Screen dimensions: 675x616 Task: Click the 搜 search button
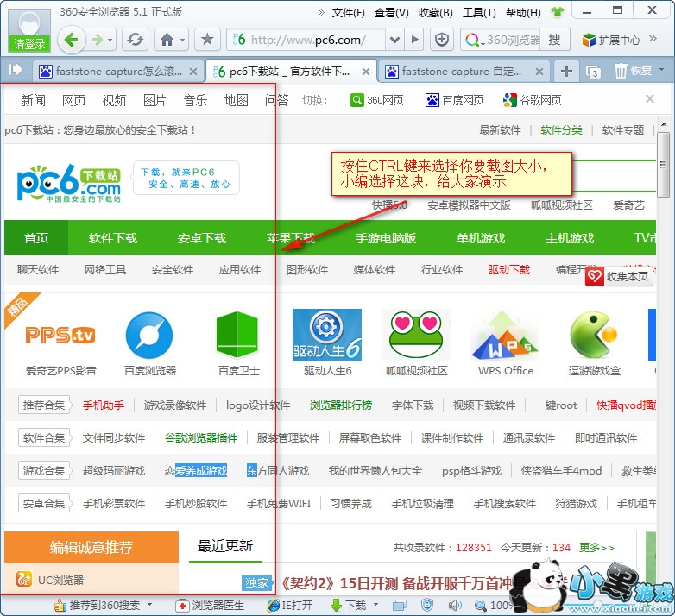[555, 40]
